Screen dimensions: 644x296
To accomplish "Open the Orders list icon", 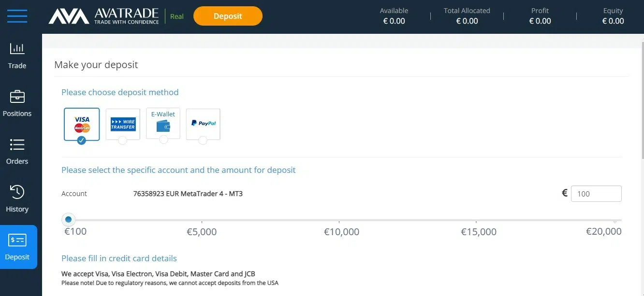I will point(17,144).
